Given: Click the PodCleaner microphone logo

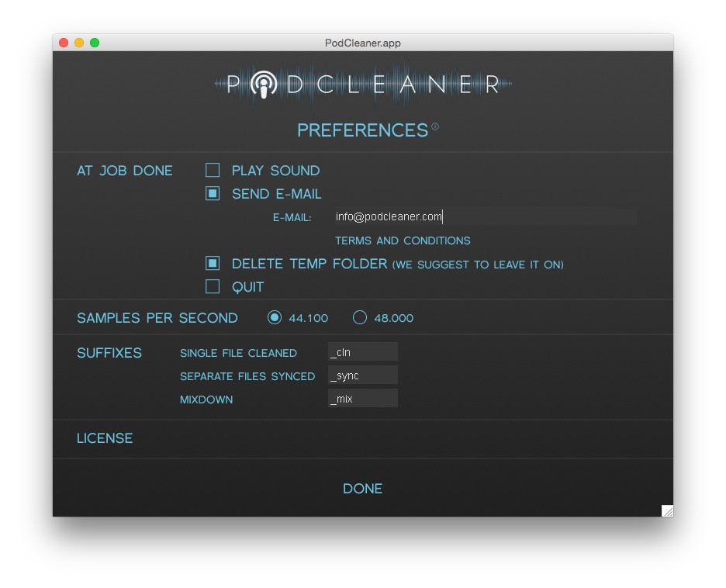Looking at the screenshot, I should [264, 85].
